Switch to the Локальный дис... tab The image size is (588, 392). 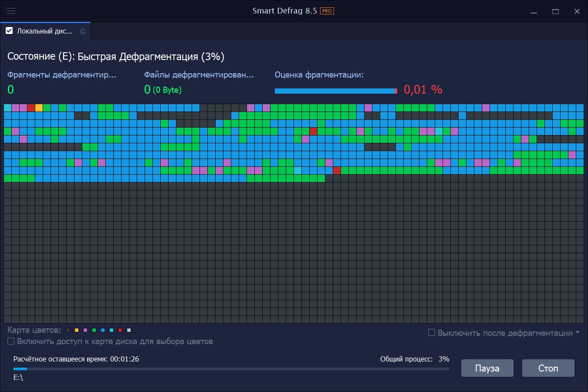click(x=44, y=31)
